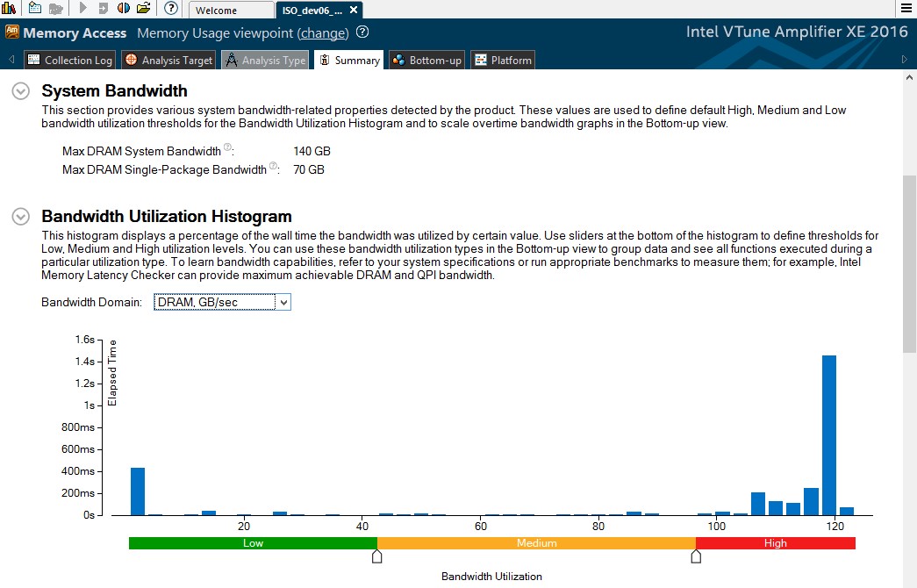917x588 pixels.
Task: Collapse the System Bandwidth section
Action: tap(21, 91)
